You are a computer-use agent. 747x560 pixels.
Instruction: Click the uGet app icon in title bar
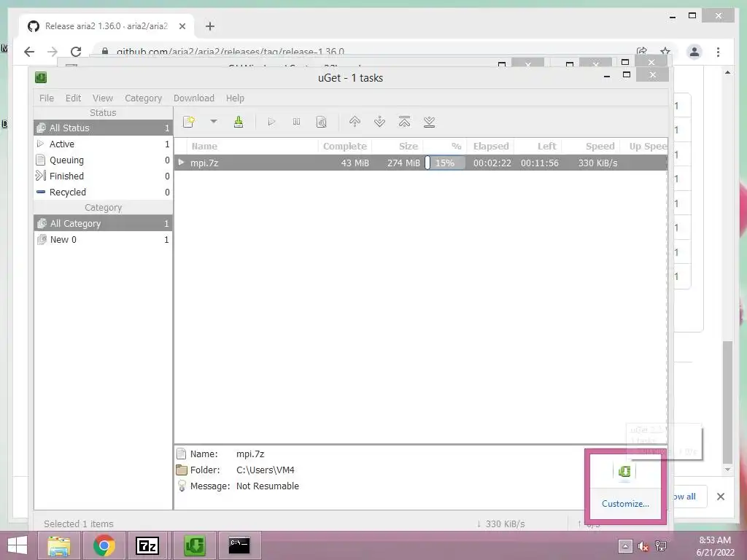click(41, 77)
